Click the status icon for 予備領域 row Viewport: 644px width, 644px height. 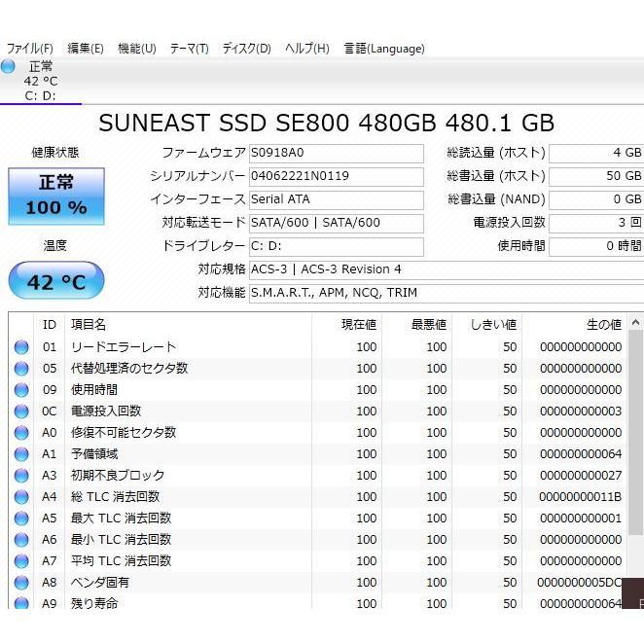[21, 454]
